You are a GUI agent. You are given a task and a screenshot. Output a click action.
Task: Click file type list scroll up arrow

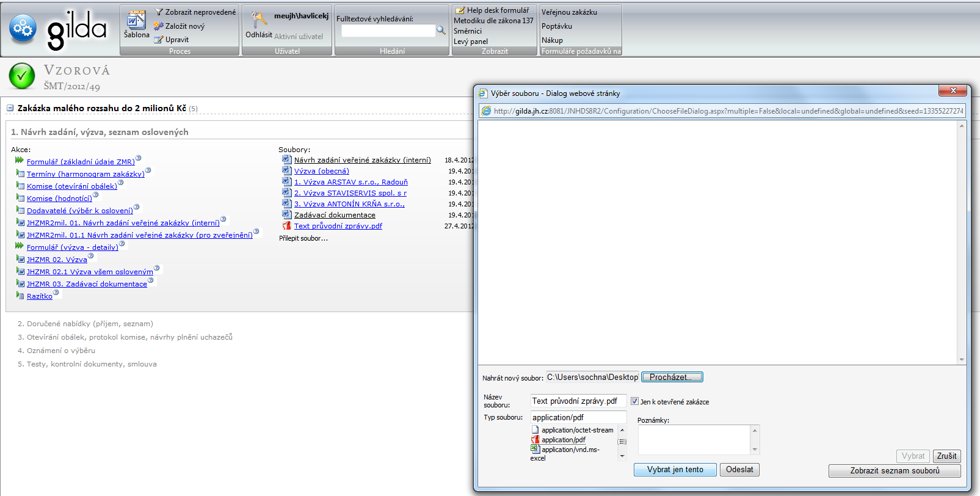622,430
